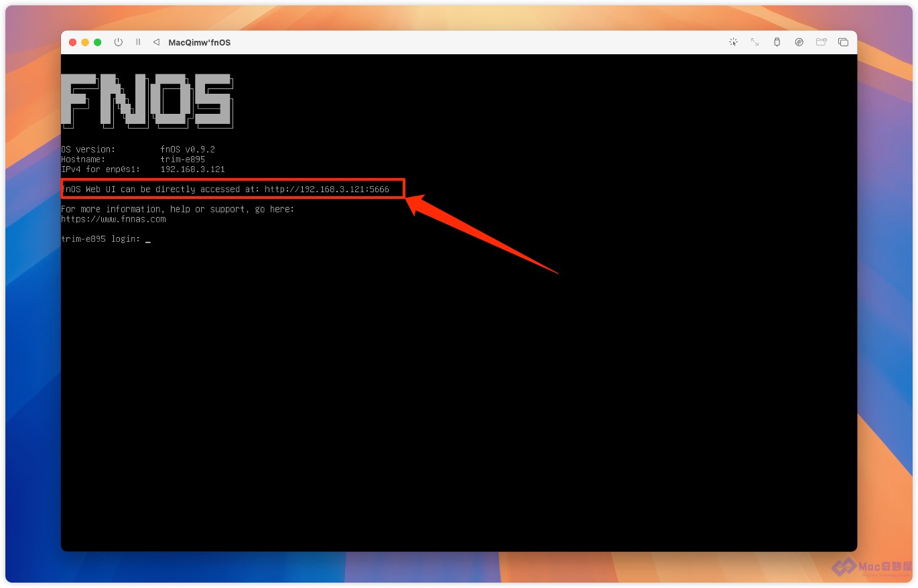Click the resize display arrows icon

755,42
